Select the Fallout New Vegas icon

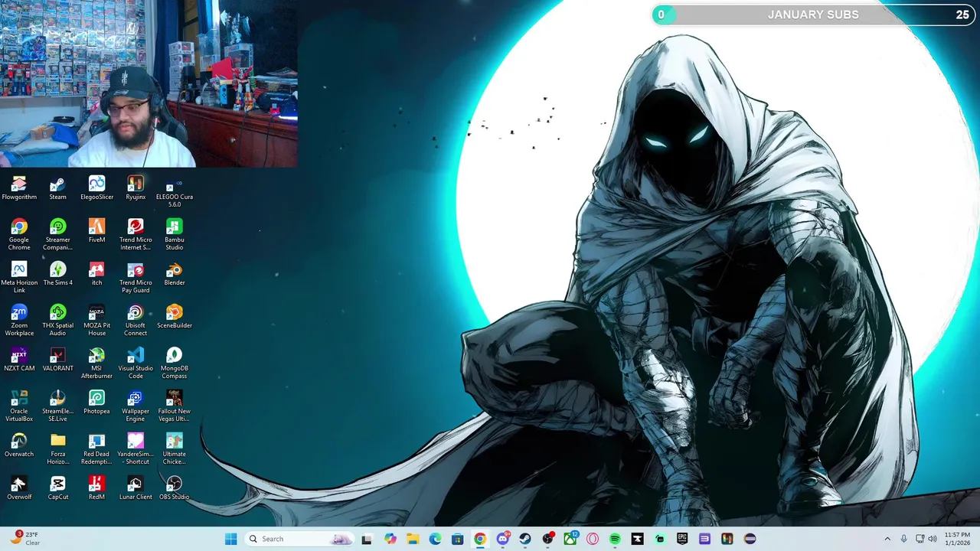click(175, 406)
